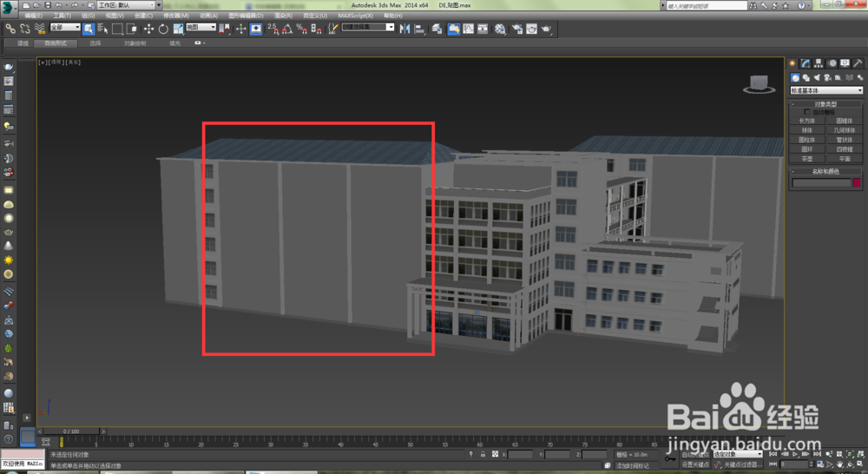868x474 pixels.
Task: Select the Rotate tool
Action: pyautogui.click(x=163, y=29)
